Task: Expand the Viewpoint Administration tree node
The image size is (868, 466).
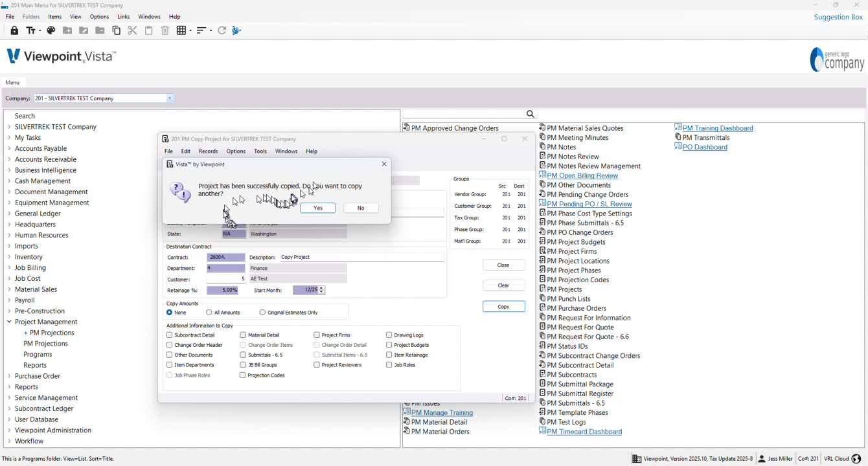Action: click(x=9, y=430)
